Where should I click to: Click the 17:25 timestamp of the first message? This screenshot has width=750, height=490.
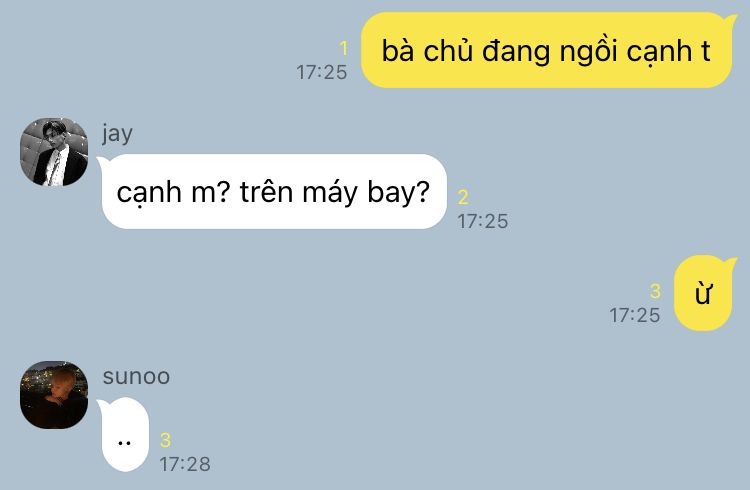click(321, 72)
